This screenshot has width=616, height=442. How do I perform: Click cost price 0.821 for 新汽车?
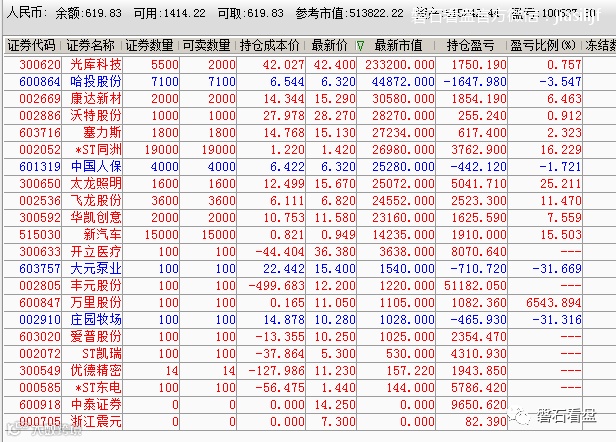(x=287, y=235)
